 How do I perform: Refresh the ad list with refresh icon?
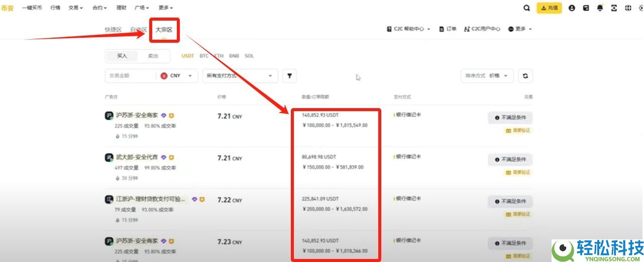(x=525, y=76)
